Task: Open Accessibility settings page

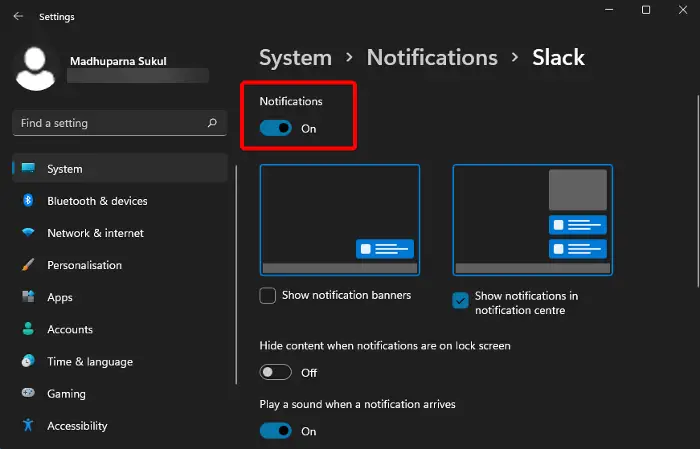Action: [77, 426]
